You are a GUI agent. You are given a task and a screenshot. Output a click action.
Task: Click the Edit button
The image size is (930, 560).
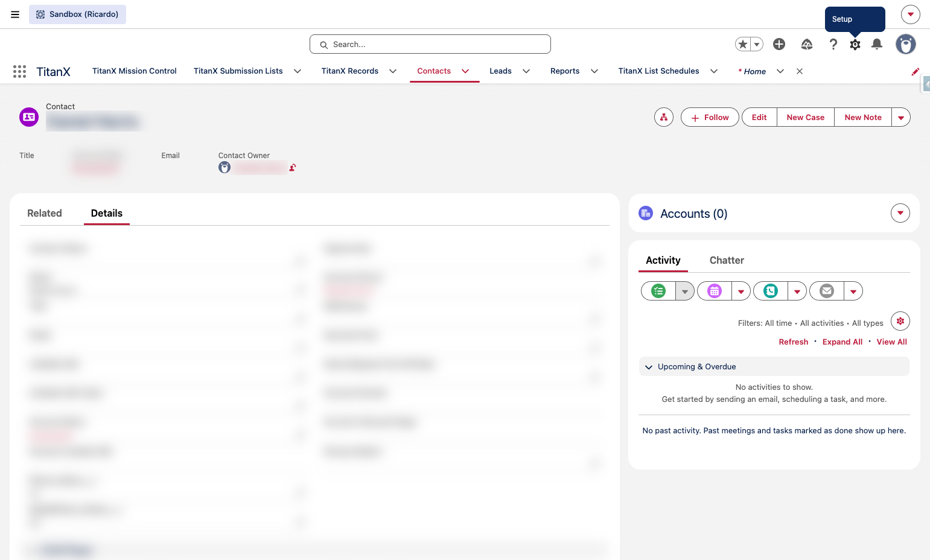[x=759, y=118]
